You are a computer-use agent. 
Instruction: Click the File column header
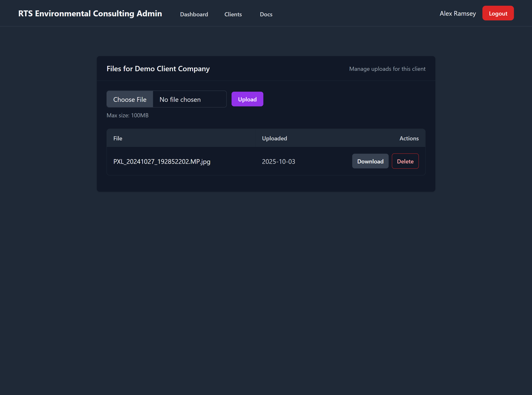pyautogui.click(x=118, y=139)
